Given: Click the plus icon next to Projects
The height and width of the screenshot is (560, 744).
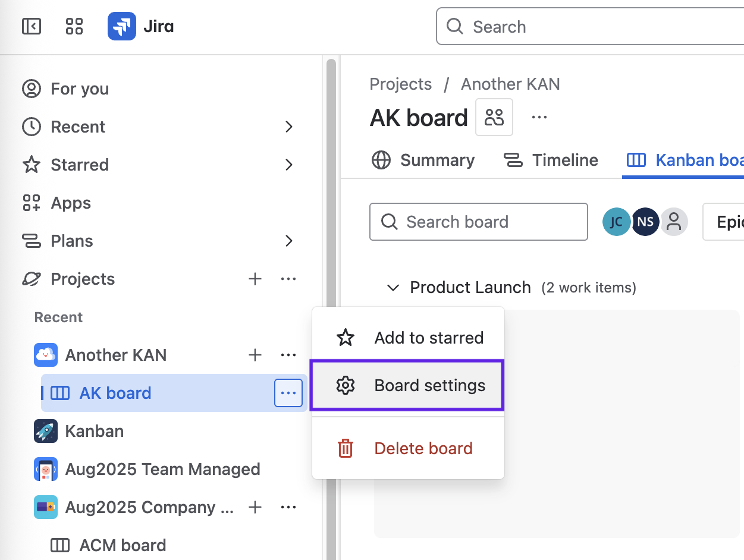Looking at the screenshot, I should tap(255, 279).
